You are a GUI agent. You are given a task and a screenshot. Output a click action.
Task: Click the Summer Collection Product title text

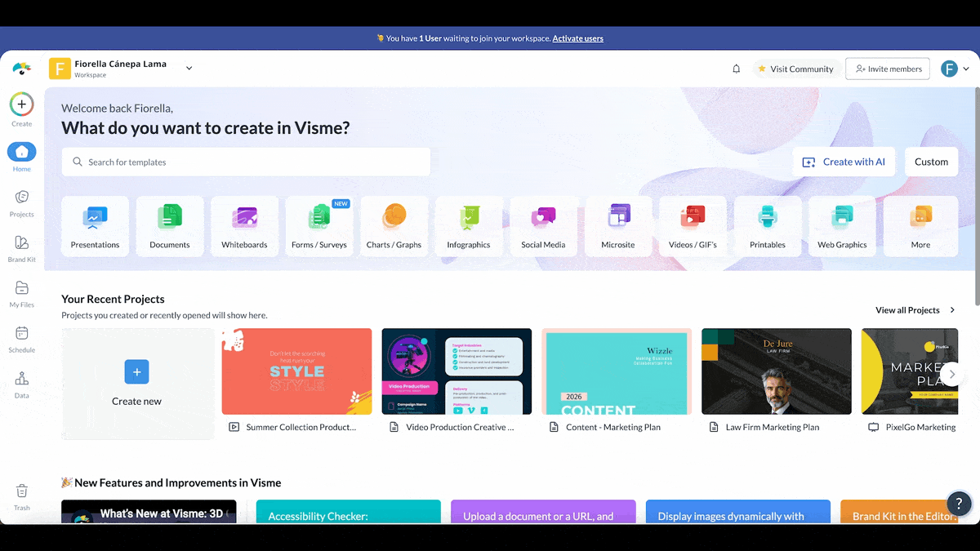[301, 427]
